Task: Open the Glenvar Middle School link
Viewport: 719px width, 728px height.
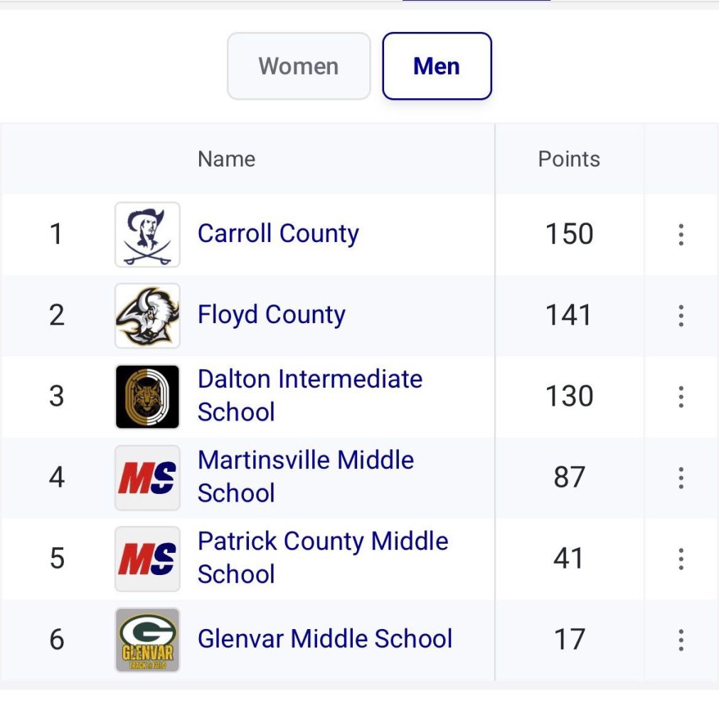Action: tap(324, 639)
